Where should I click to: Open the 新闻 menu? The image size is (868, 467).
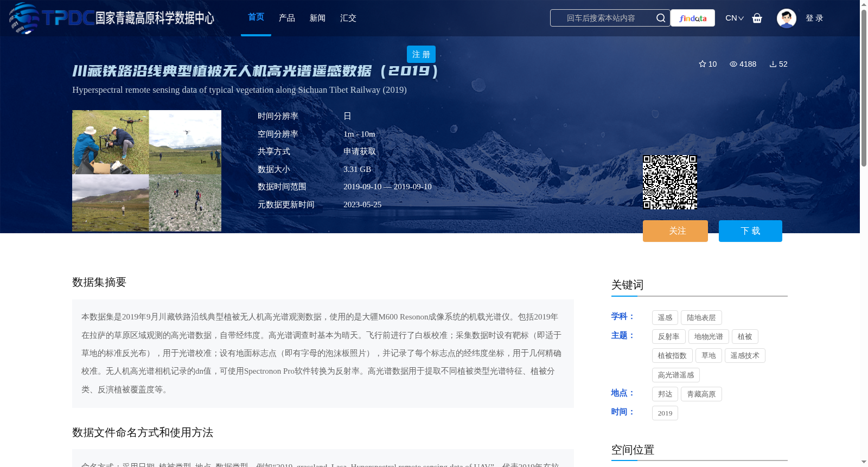(x=317, y=18)
